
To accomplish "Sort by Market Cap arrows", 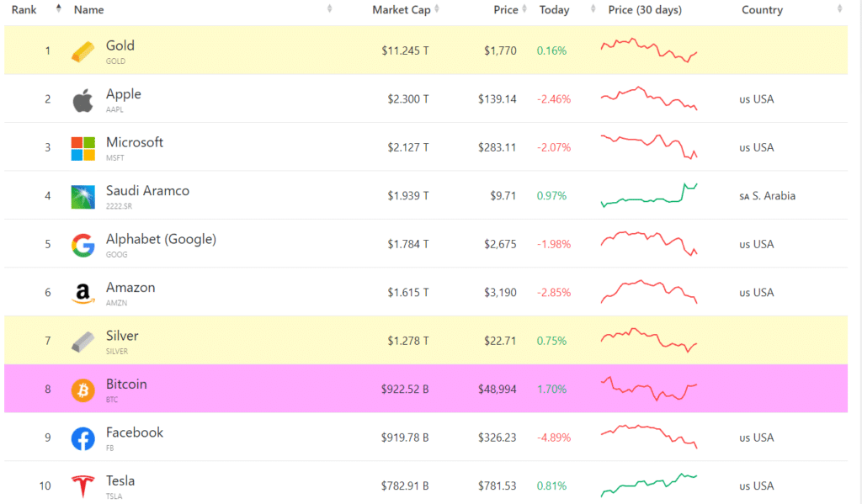I will 437,8.
